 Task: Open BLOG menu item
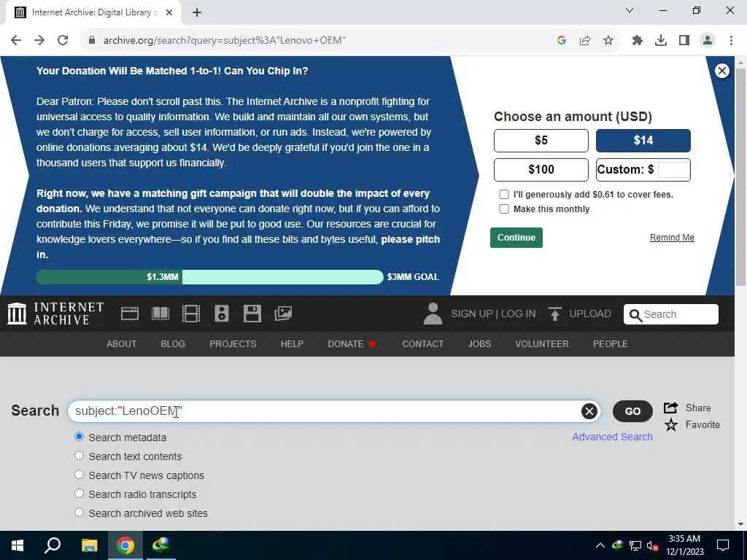click(x=173, y=344)
